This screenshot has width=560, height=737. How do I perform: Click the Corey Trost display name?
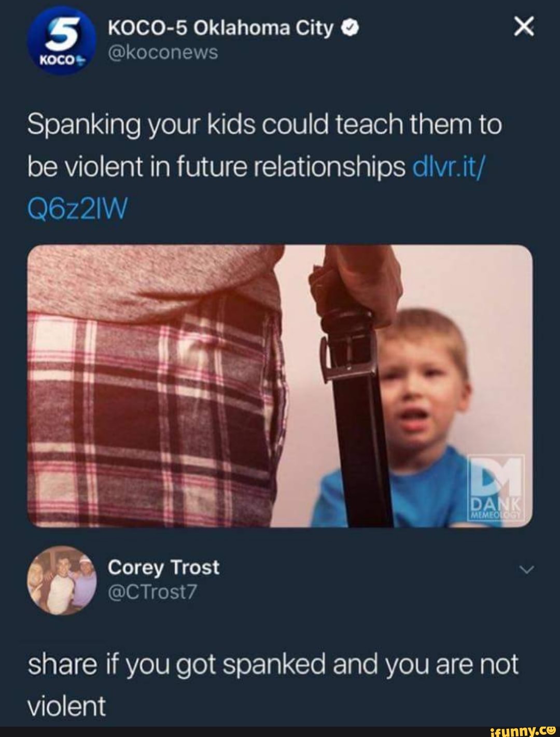pyautogui.click(x=163, y=567)
